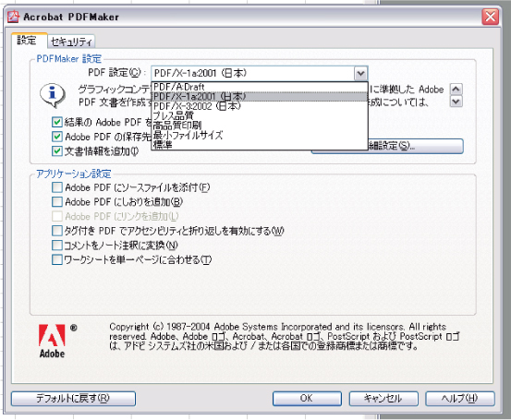
Task: Open the PDF 設定 dropdown arrow
Action: click(x=360, y=73)
